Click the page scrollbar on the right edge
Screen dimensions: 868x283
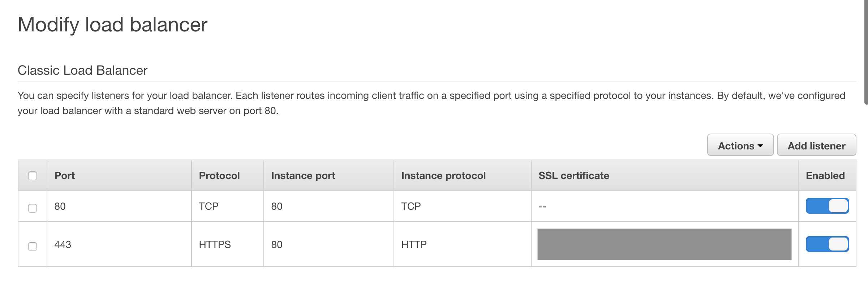[866, 52]
